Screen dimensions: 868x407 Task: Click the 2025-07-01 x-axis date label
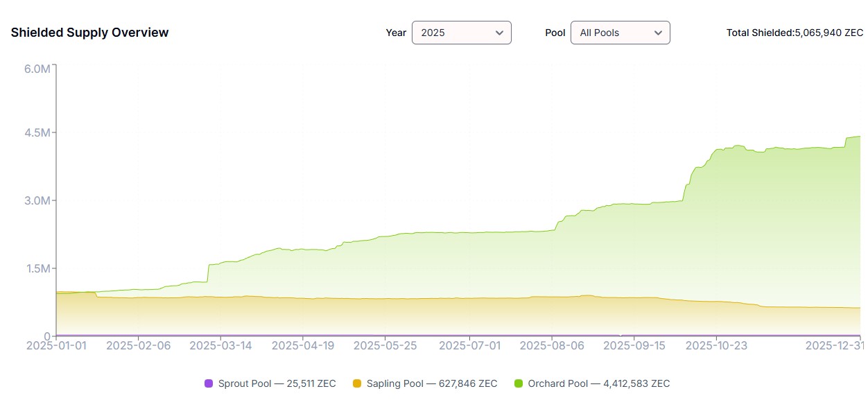[x=469, y=345]
